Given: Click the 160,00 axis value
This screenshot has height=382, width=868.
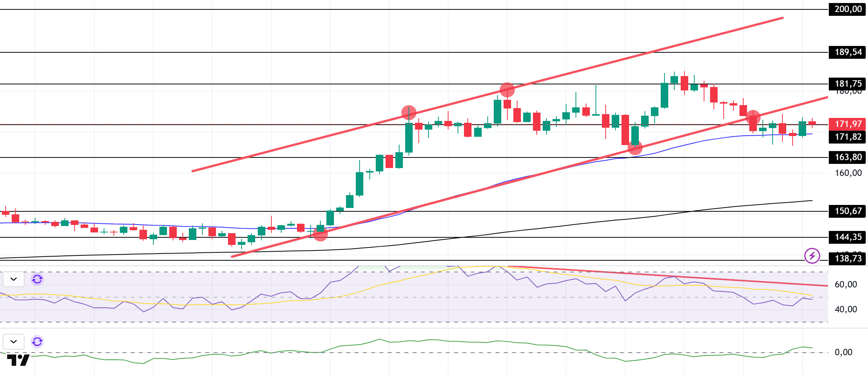Looking at the screenshot, I should pos(848,173).
